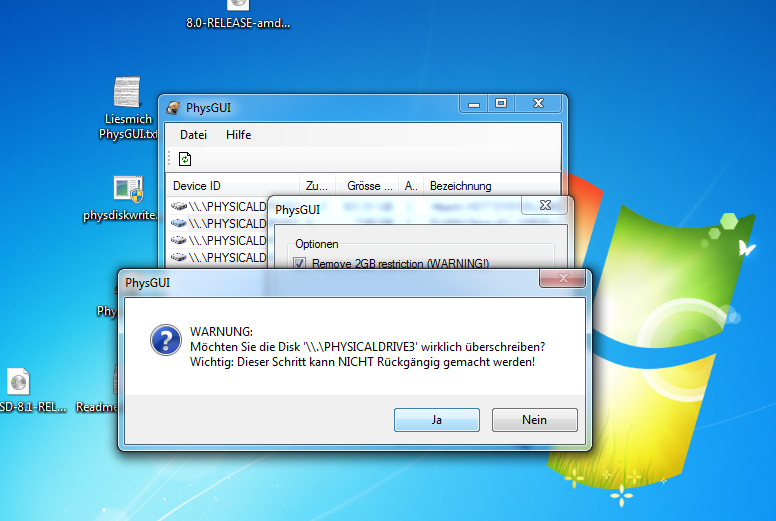Close the PhysGUI options dialog

pos(545,205)
